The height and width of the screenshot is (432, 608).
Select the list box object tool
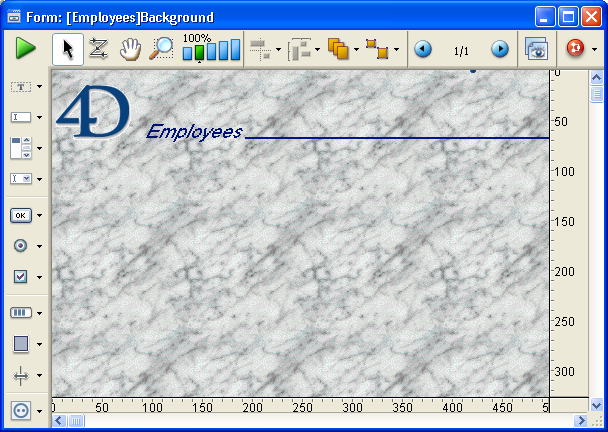coord(21,148)
